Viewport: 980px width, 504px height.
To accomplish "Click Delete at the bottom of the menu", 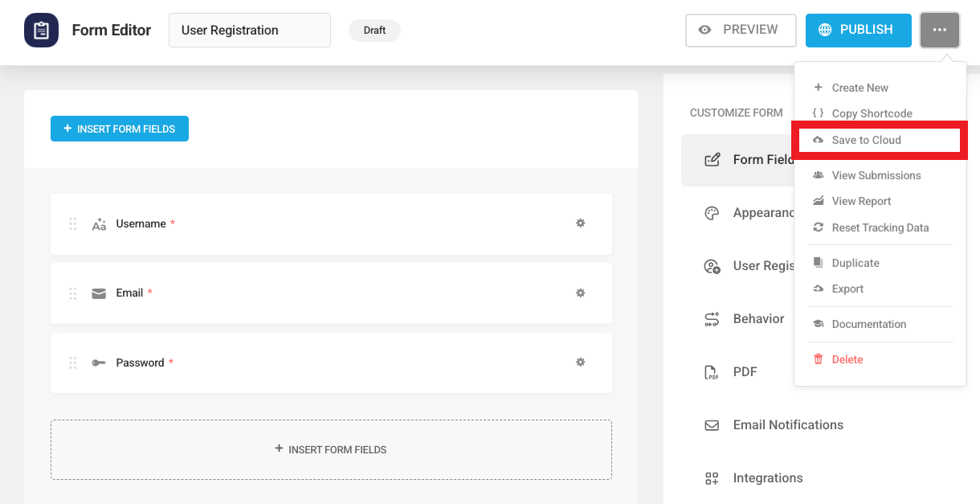I will pyautogui.click(x=845, y=359).
